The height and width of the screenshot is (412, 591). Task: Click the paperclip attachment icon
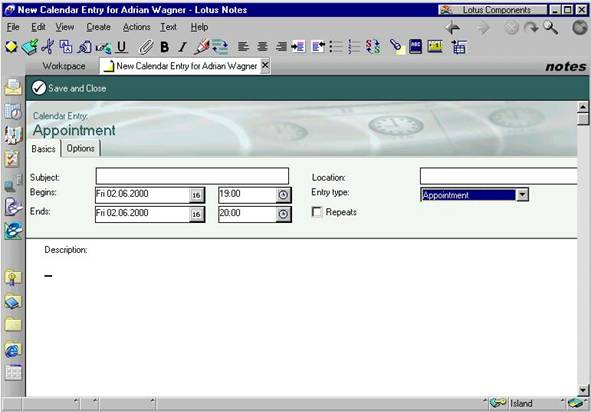click(x=146, y=47)
